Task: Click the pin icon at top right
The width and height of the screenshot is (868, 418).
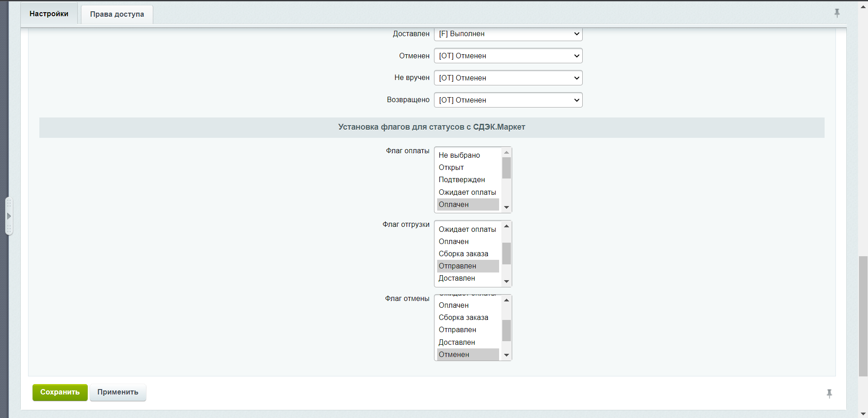Action: [837, 13]
